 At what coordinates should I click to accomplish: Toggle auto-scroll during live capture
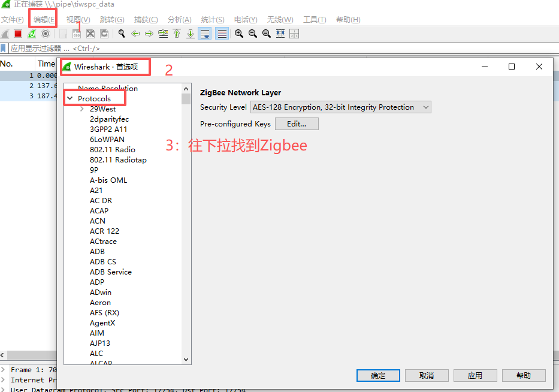pyautogui.click(x=205, y=34)
